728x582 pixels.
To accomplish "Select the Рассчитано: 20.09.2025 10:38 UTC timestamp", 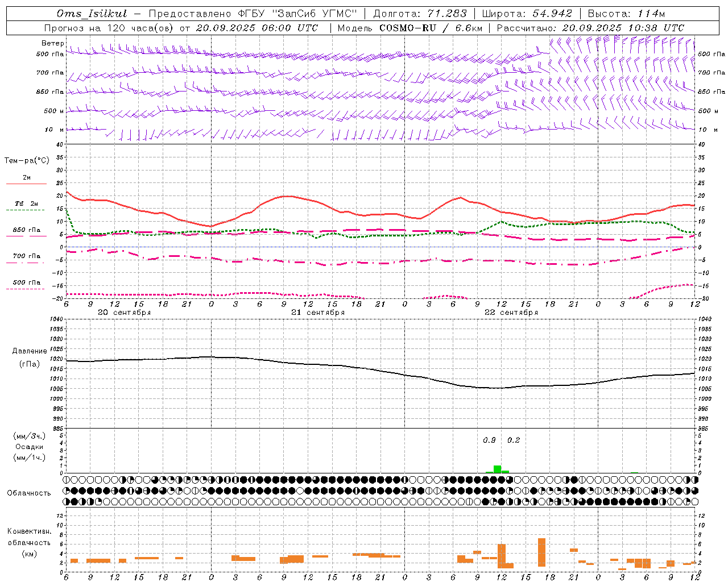I will pyautogui.click(x=590, y=28).
